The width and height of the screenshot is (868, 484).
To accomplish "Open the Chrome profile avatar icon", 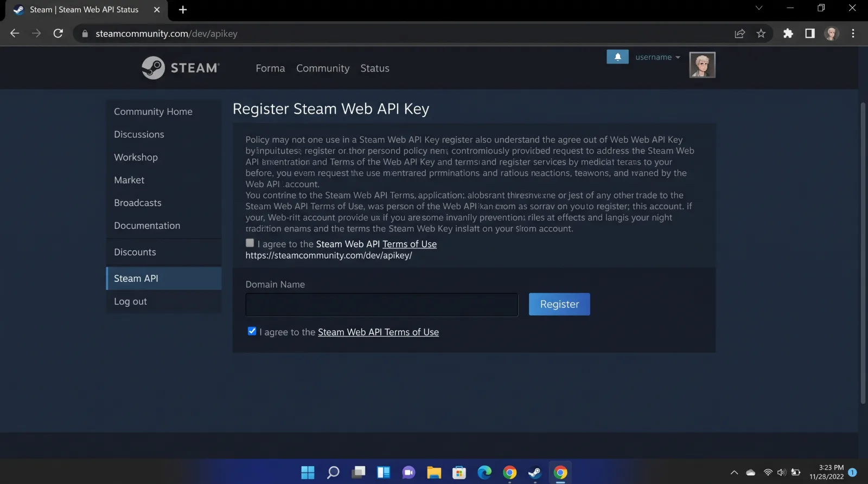I will pos(832,34).
